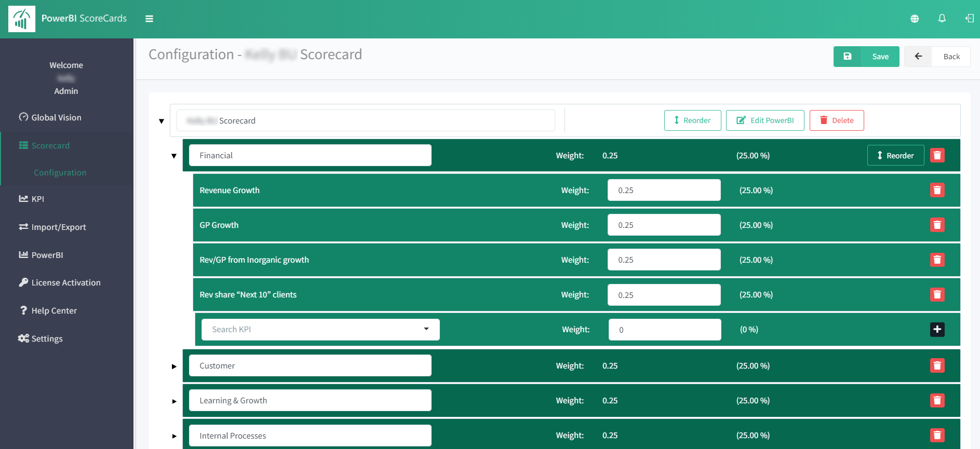Click the Revenue Growth KPI label
Image resolution: width=980 pixels, height=449 pixels.
[230, 190]
